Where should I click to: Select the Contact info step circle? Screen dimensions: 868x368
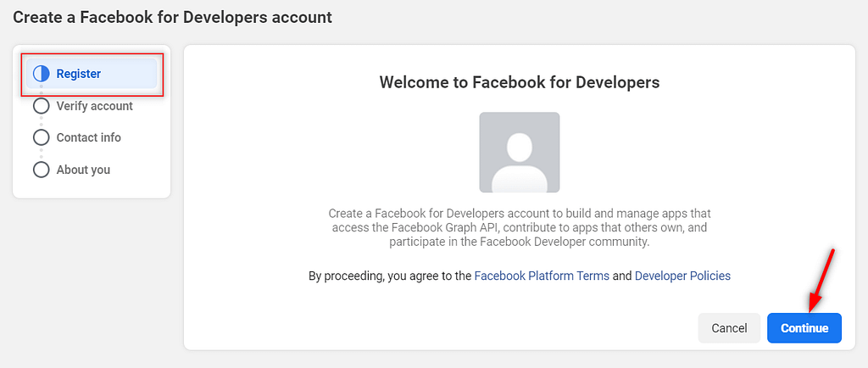click(x=42, y=137)
